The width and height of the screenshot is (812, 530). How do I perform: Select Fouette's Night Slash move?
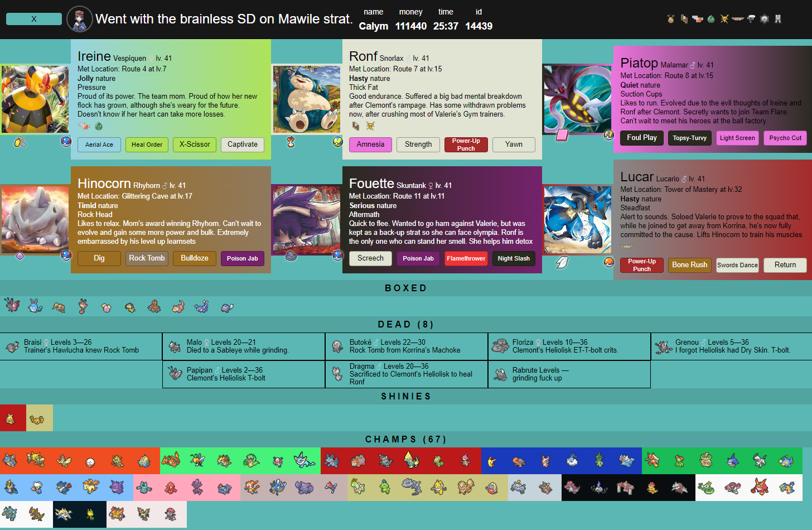tap(514, 258)
